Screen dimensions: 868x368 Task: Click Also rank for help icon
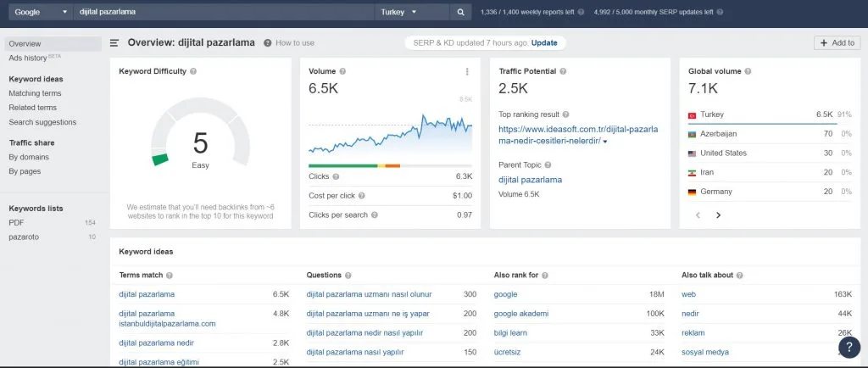pos(545,275)
